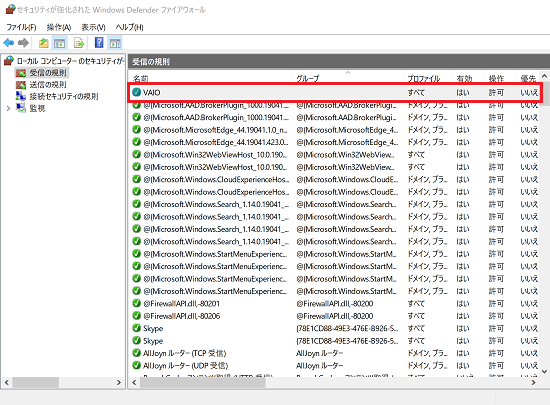Viewport: 550px width, 405px height.
Task: Select the VAIO rule name
Action: (152, 93)
